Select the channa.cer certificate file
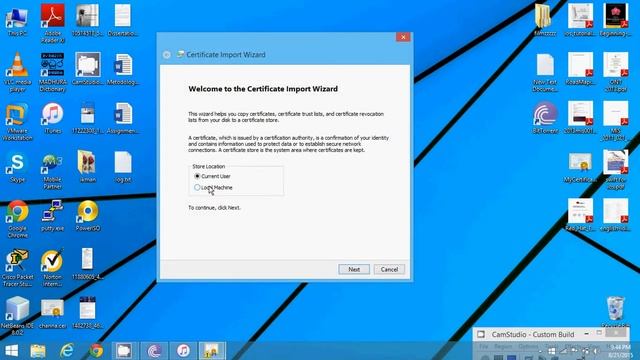Viewport: 640px width, 360px height. [x=52, y=313]
